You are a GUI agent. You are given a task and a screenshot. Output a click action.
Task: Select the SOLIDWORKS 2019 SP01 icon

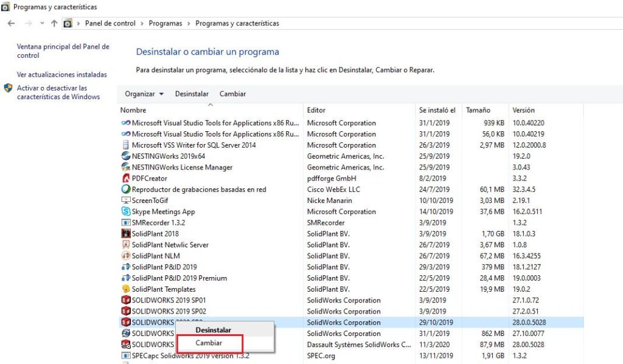point(126,300)
